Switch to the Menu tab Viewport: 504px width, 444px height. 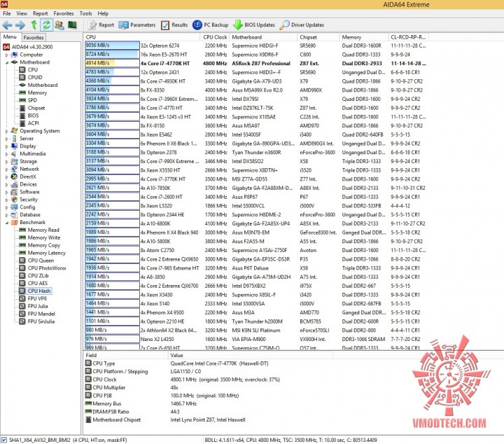click(10, 37)
